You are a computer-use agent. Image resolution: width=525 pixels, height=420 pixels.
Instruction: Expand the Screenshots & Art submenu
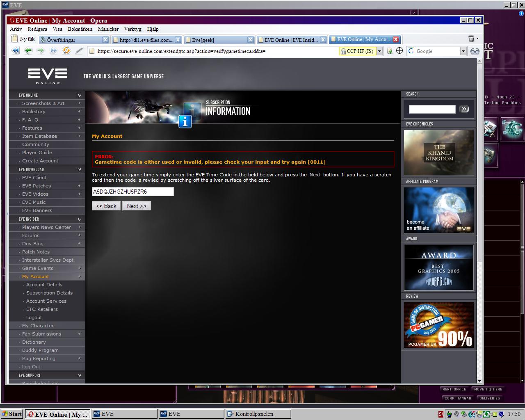(79, 103)
